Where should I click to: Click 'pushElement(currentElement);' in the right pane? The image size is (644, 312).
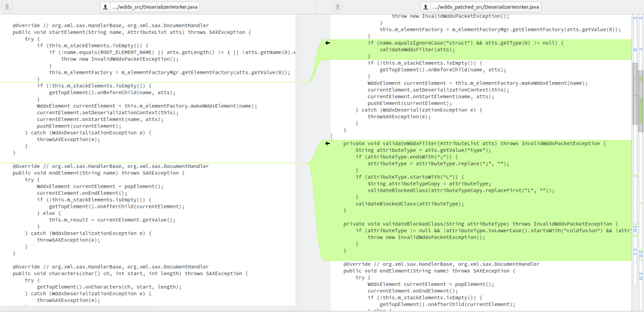point(410,104)
